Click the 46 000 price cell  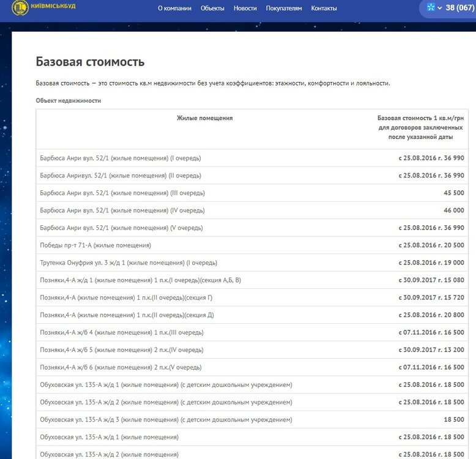click(454, 210)
